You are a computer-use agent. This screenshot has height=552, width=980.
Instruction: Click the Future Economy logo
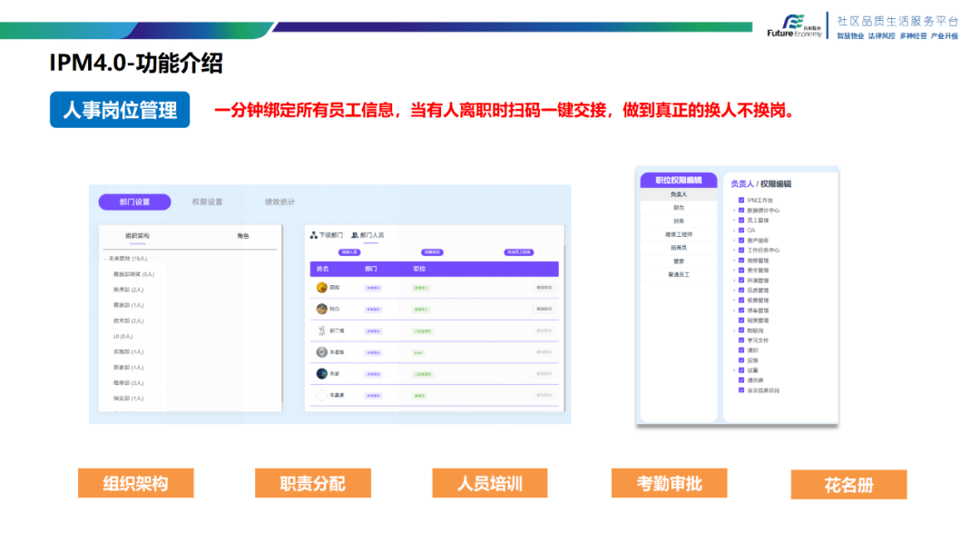tap(794, 25)
